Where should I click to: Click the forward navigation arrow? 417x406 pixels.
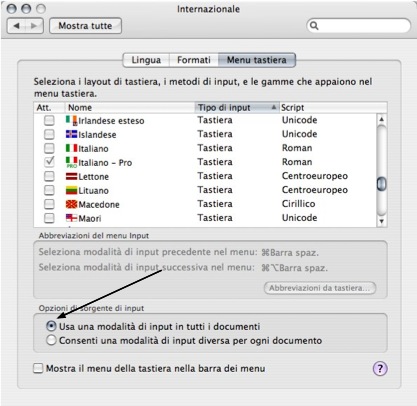[x=34, y=26]
